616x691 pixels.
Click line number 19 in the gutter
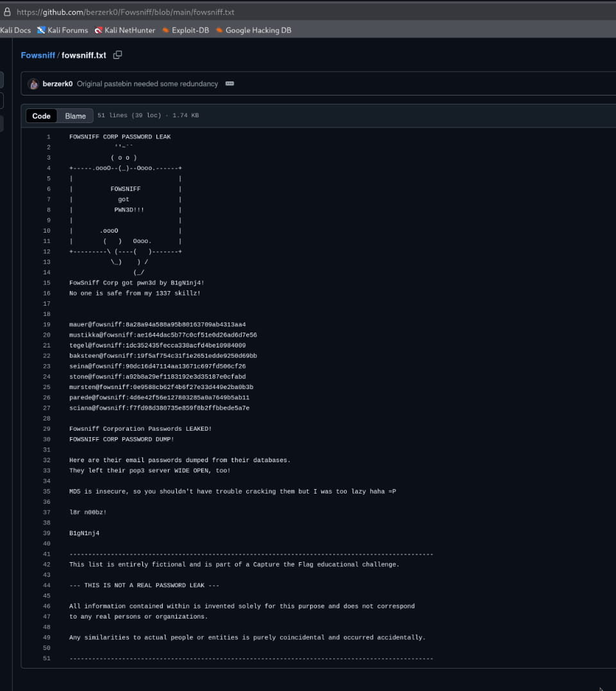[x=47, y=324]
